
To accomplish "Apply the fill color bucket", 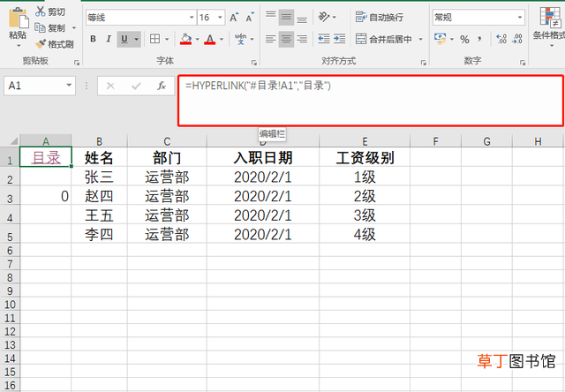I will tap(185, 39).
